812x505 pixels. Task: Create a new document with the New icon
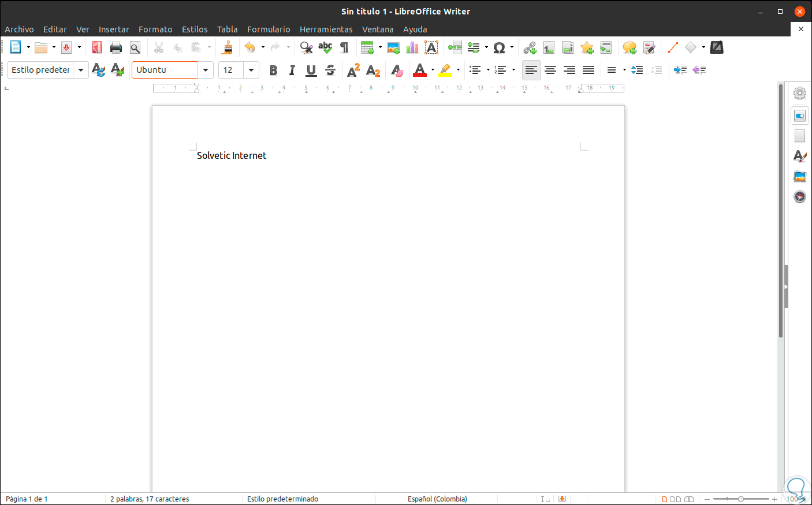click(16, 47)
